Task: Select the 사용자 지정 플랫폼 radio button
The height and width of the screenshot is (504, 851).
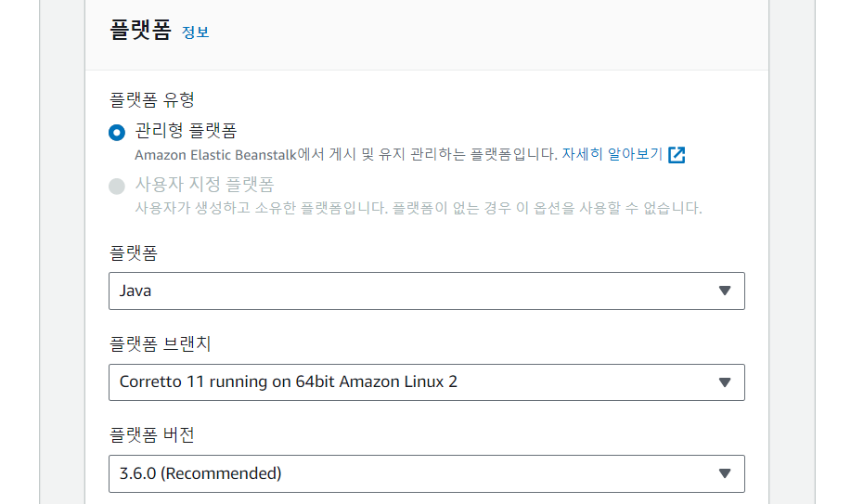Action: click(x=117, y=187)
